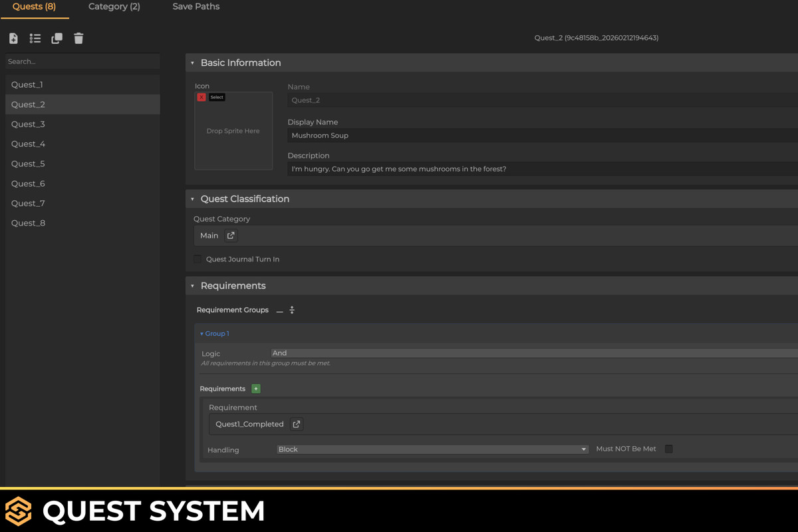This screenshot has width=798, height=532.
Task: Create a new quest using the document icon
Action: click(x=13, y=38)
